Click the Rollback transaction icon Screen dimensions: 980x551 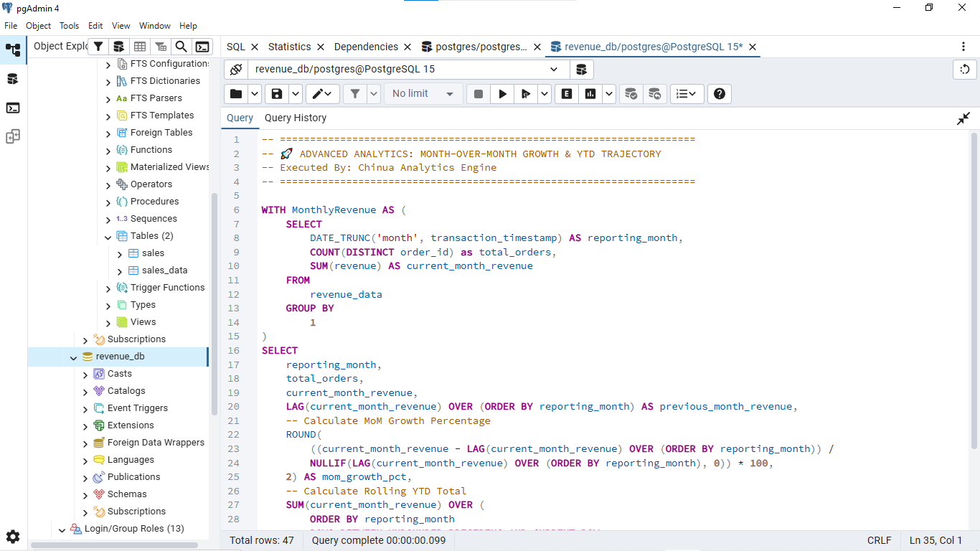654,94
